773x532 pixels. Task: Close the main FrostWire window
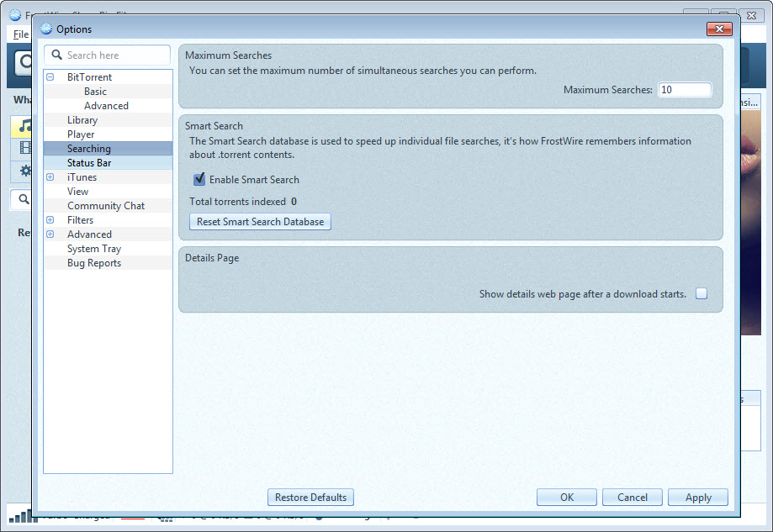(751, 16)
